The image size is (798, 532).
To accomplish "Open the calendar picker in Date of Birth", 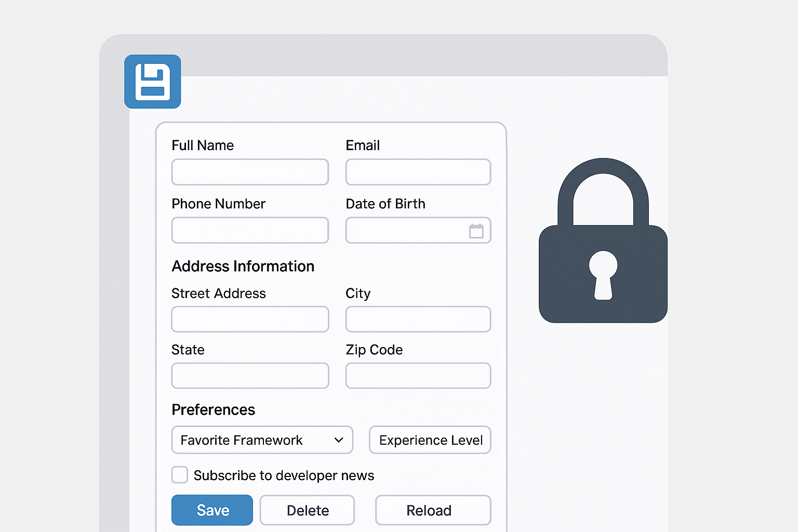I will pos(476,230).
